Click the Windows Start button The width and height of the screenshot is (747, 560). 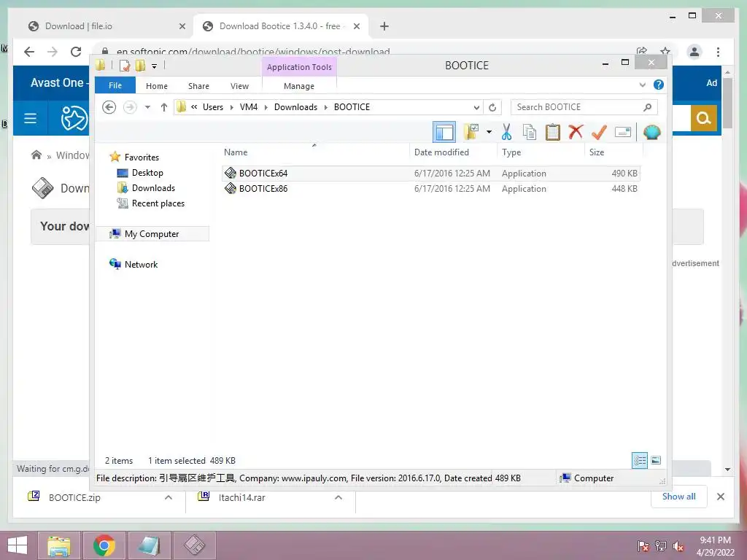[18, 545]
